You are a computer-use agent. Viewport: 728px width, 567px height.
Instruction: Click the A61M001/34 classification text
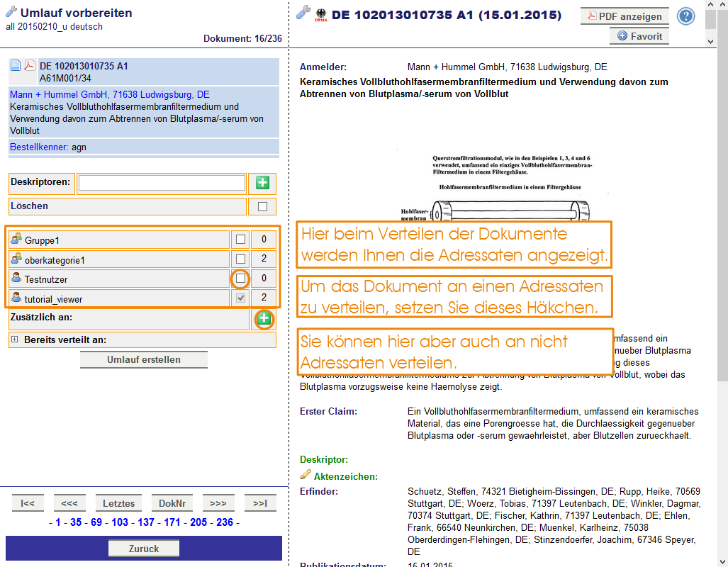pyautogui.click(x=65, y=78)
